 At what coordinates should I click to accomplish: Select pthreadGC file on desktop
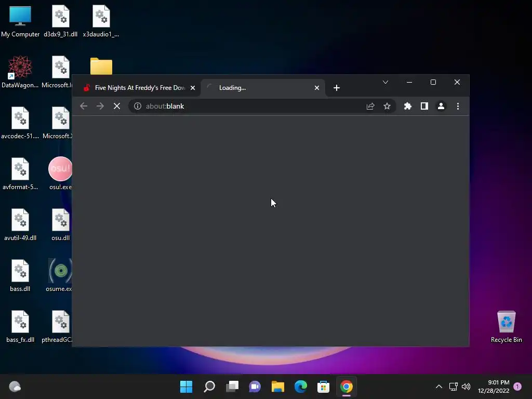pyautogui.click(x=57, y=327)
